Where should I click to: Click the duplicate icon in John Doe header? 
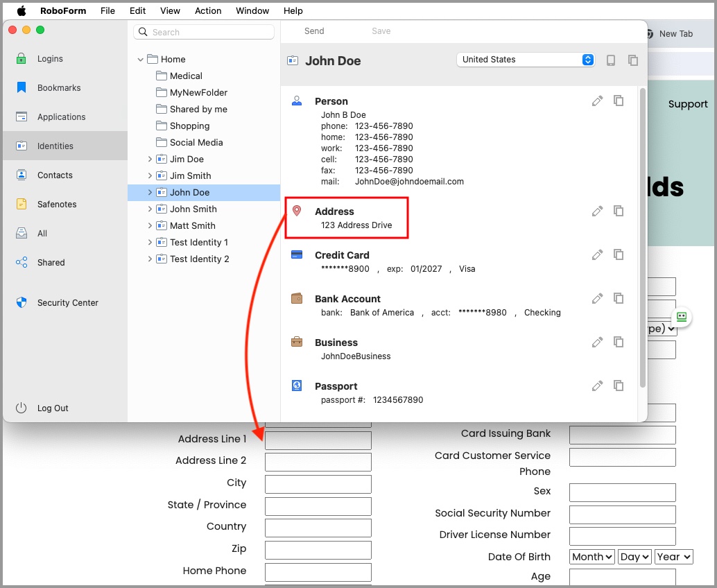pos(633,60)
